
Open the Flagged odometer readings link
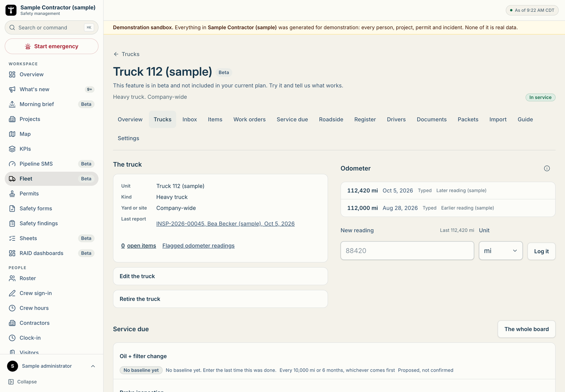(x=199, y=246)
